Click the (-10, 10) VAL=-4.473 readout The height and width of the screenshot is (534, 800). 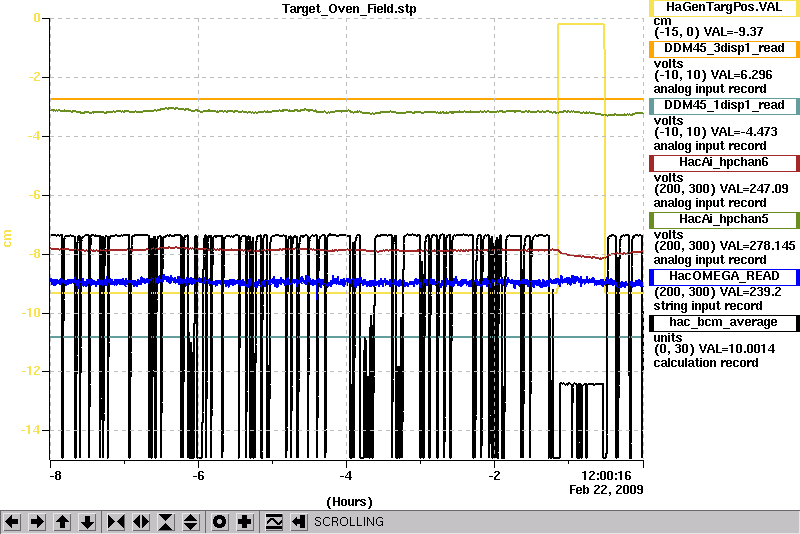point(715,132)
